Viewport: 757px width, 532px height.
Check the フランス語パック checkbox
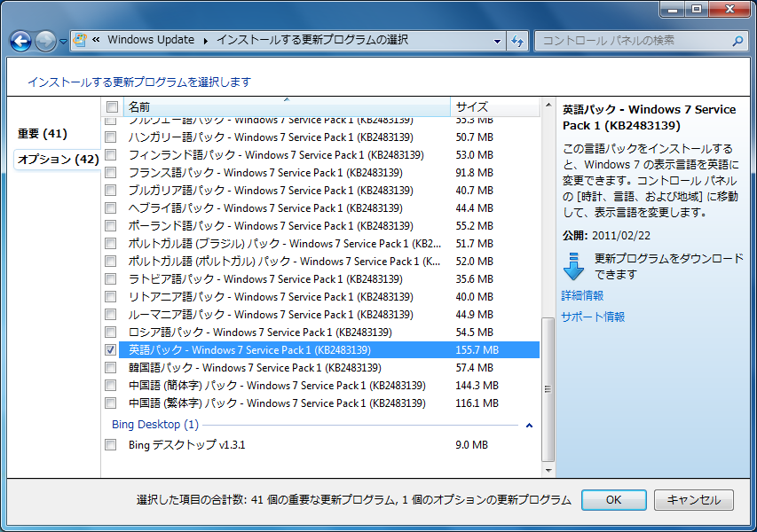click(x=111, y=173)
